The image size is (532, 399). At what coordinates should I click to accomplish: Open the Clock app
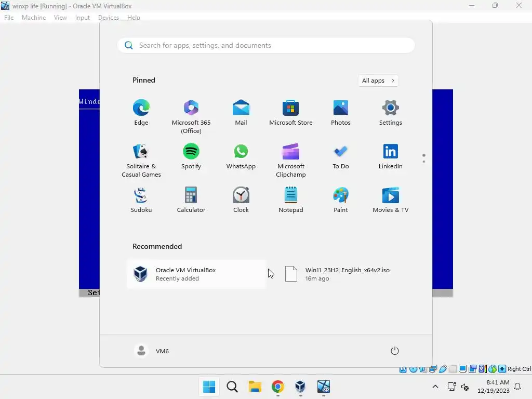pyautogui.click(x=241, y=200)
